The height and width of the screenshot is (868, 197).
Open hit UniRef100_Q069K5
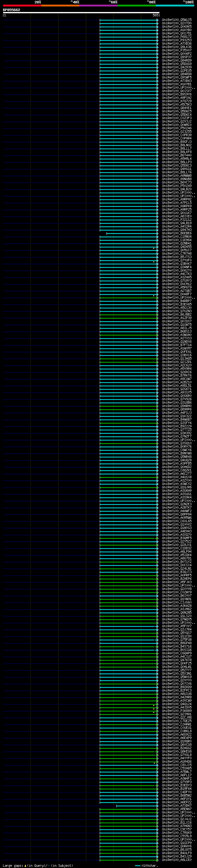click(x=177, y=26)
